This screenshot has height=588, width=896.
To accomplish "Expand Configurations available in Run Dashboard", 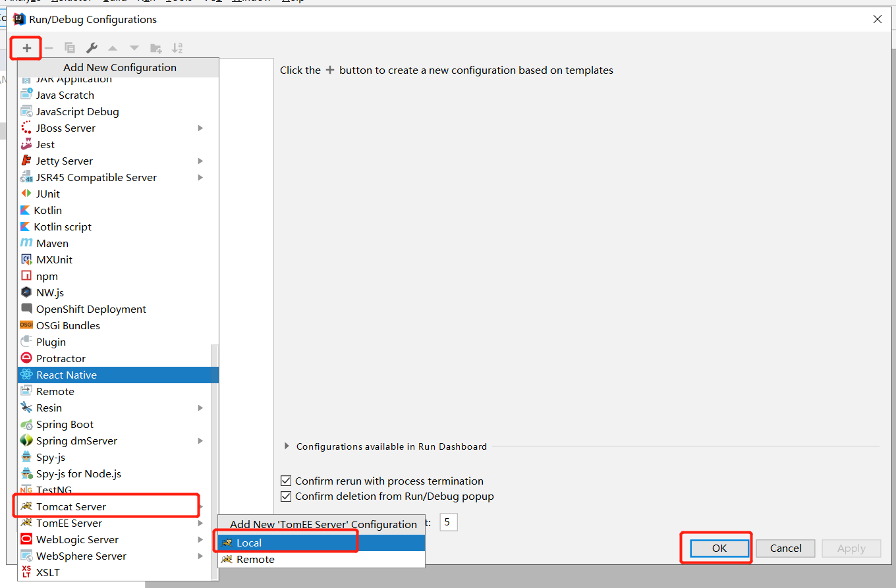I will click(287, 446).
